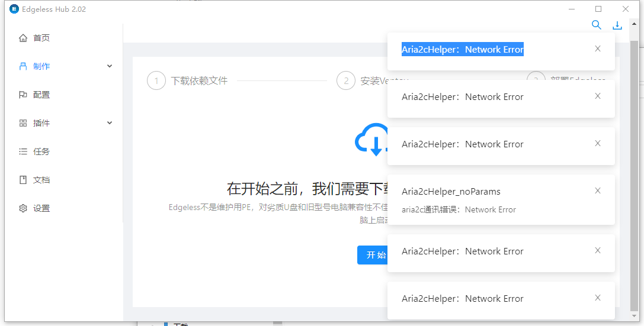The image size is (644, 326).
Task: Click the list icon beside 任务
Action: (23, 151)
